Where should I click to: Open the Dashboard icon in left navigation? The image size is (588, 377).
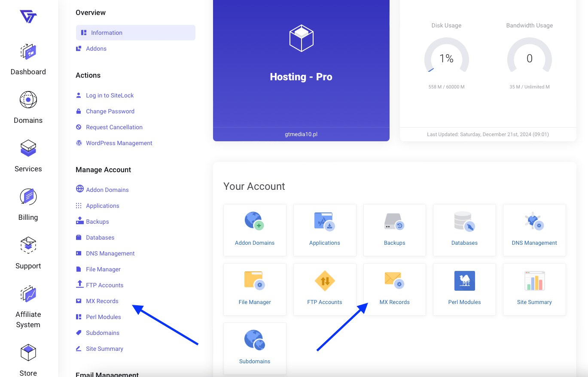tap(28, 52)
